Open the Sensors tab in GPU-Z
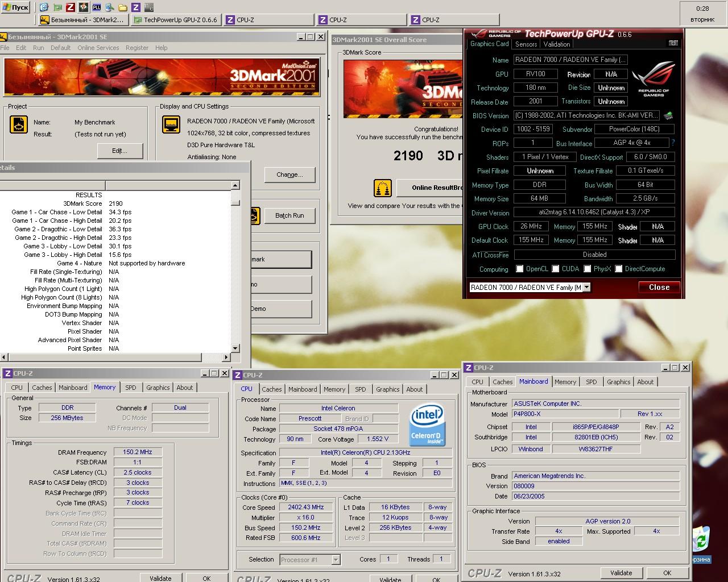Viewport: 728px width, 582px height. click(x=526, y=44)
